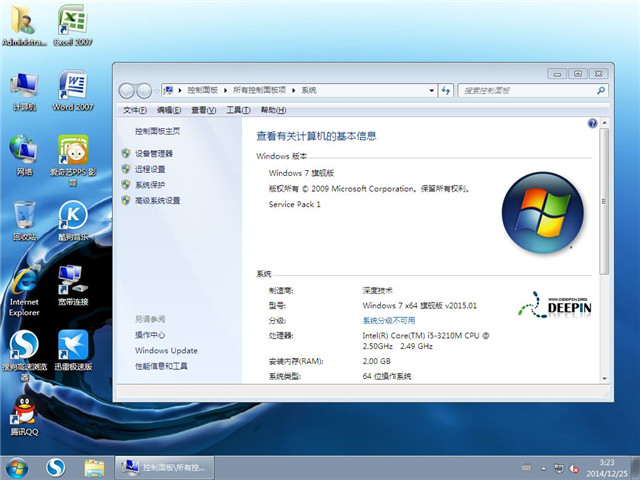Open the blue help question-mark icon
Image resolution: width=640 pixels, height=480 pixels.
592,123
